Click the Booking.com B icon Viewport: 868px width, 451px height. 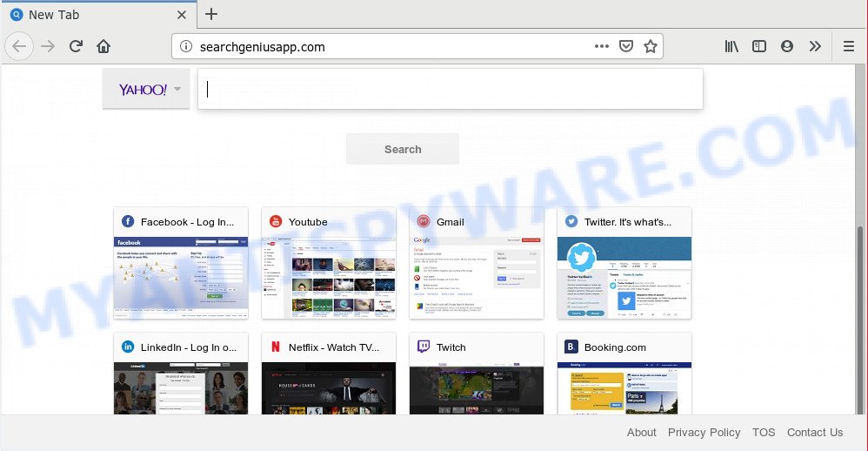click(x=571, y=347)
